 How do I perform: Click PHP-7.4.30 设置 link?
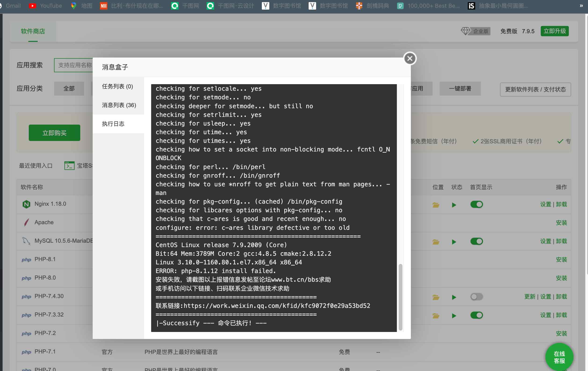point(545,297)
